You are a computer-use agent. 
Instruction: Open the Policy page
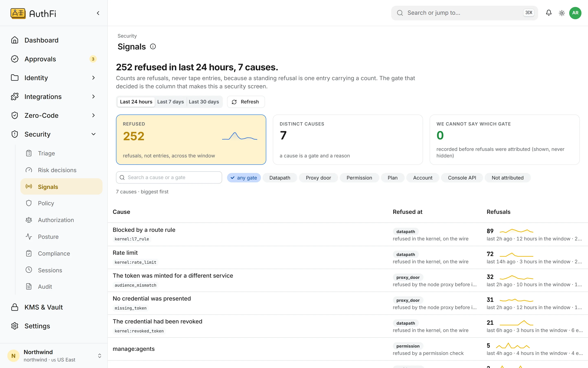61,203
